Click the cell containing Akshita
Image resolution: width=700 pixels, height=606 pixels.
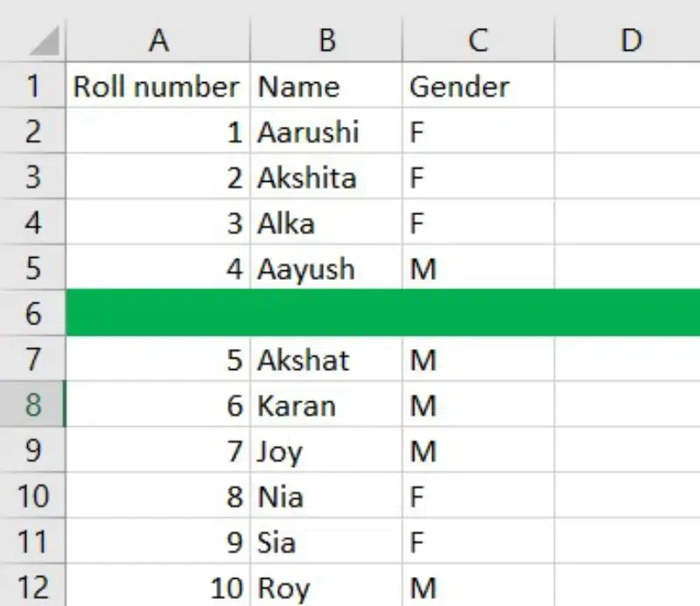click(326, 178)
